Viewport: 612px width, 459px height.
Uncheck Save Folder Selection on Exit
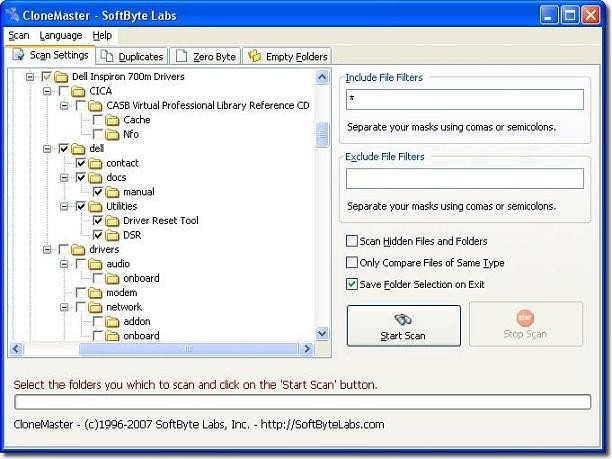[x=352, y=284]
